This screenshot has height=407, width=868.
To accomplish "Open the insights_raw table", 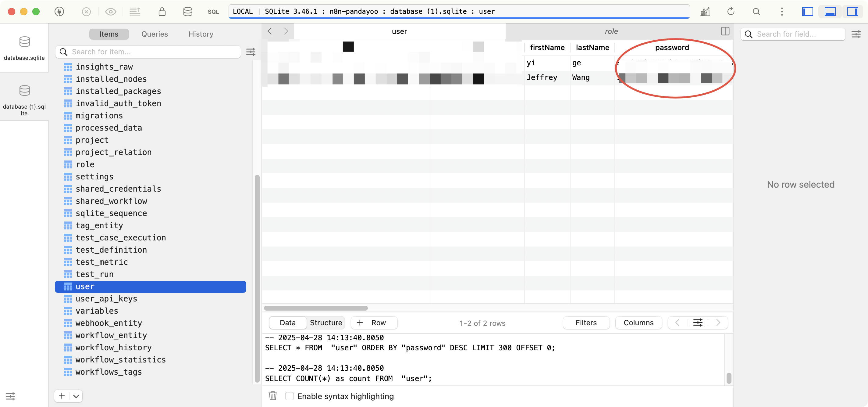I will click(x=150, y=67).
